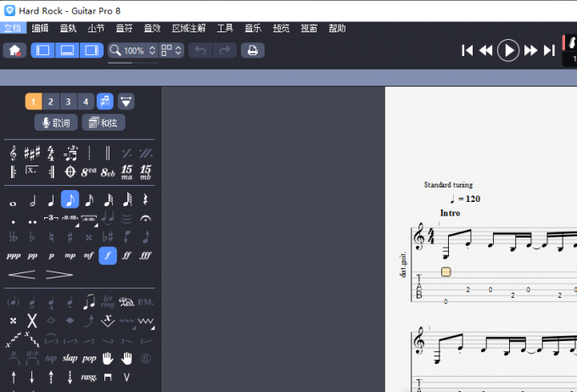Open the 编辑 menu
Screen dimensions: 577x392
pos(40,28)
